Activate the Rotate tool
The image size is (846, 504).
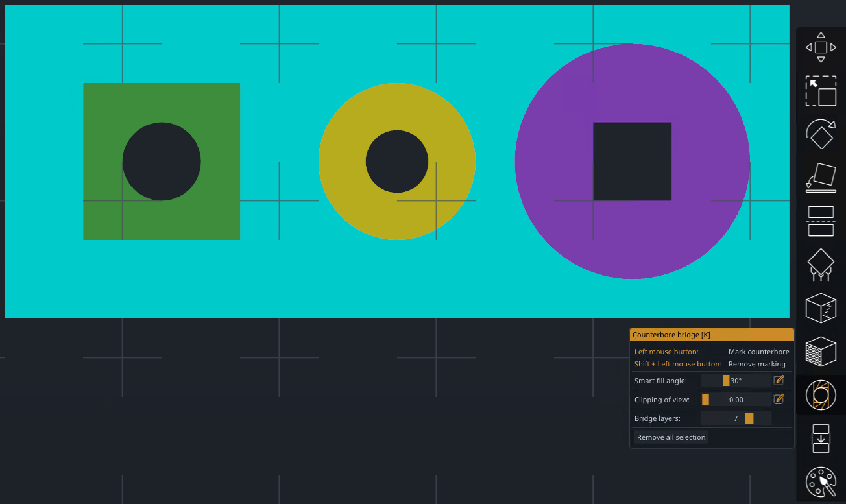click(x=821, y=134)
